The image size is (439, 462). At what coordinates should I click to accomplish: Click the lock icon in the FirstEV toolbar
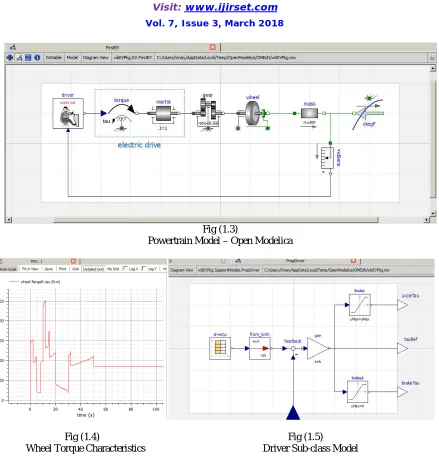point(432,58)
